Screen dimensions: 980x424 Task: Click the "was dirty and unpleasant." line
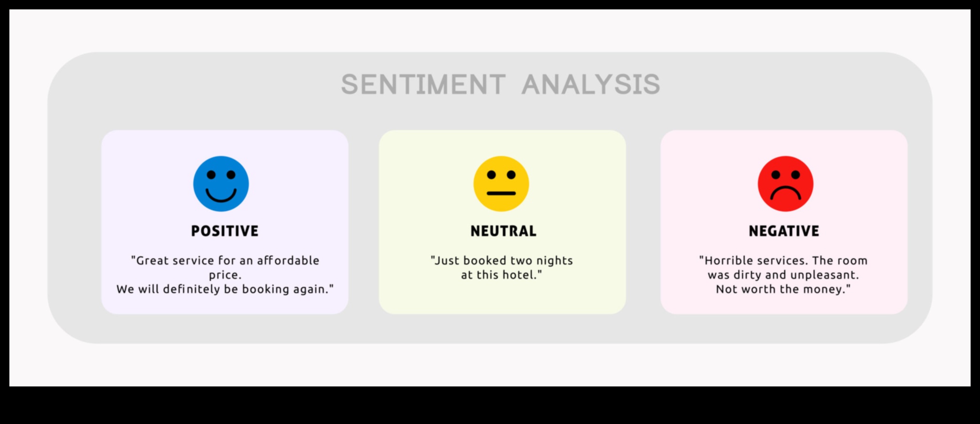pos(783,275)
